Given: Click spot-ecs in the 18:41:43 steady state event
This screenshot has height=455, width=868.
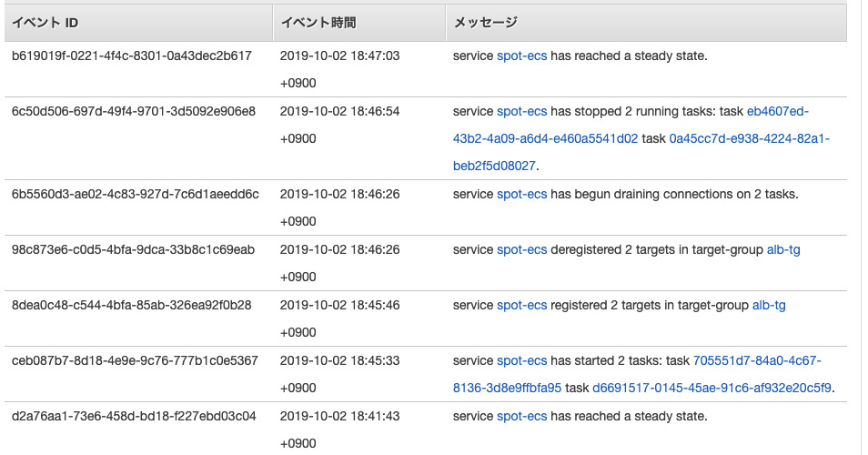Looking at the screenshot, I should 521,416.
